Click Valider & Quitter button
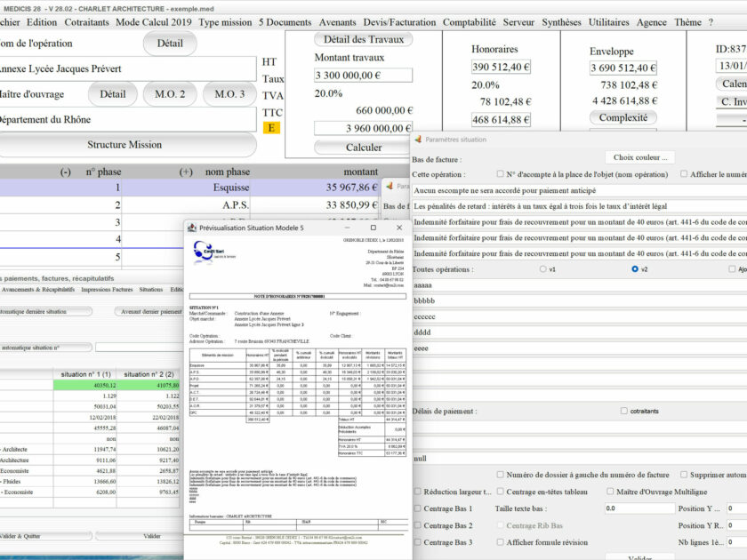This screenshot has width=747, height=560. (x=45, y=536)
